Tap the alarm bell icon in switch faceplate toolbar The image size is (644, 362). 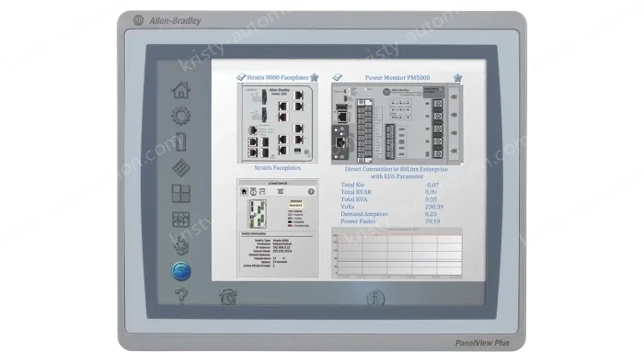[x=280, y=191]
